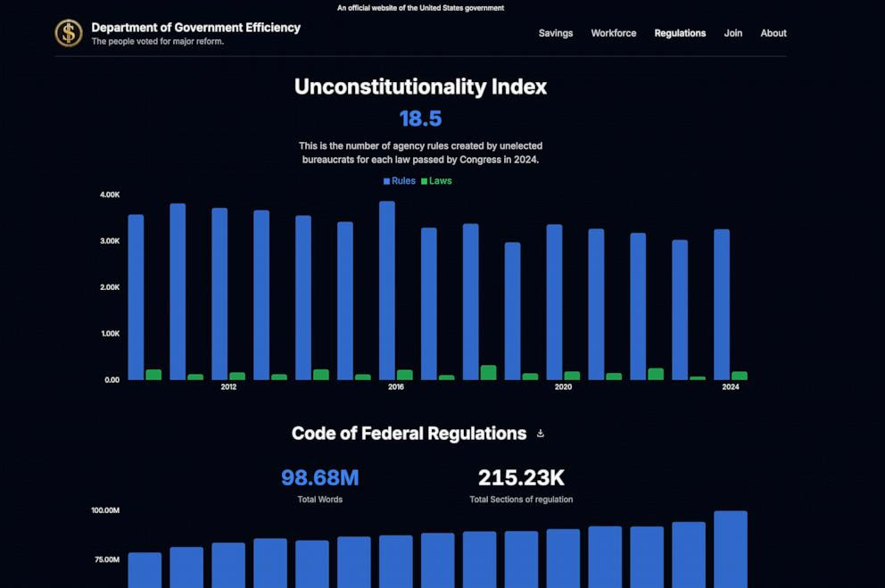This screenshot has width=885, height=588.
Task: Click the blue Rules bar for 2020
Action: point(555,302)
